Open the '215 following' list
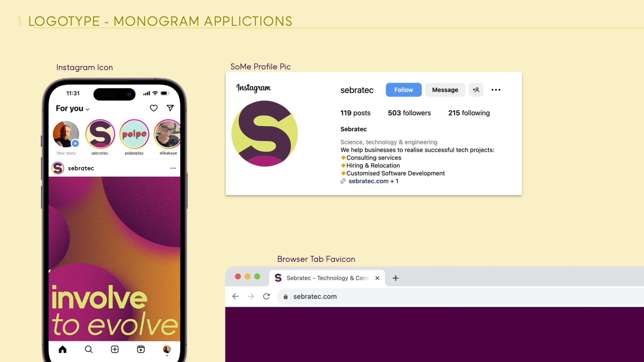Viewport: 644px width, 362px height. pyautogui.click(x=469, y=113)
